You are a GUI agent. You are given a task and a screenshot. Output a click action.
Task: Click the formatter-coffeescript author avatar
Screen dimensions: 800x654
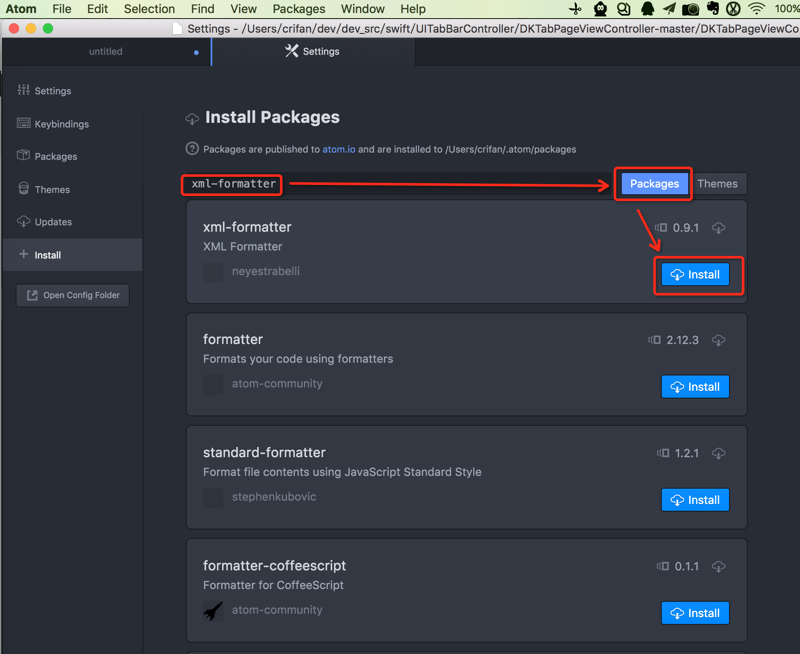point(213,611)
